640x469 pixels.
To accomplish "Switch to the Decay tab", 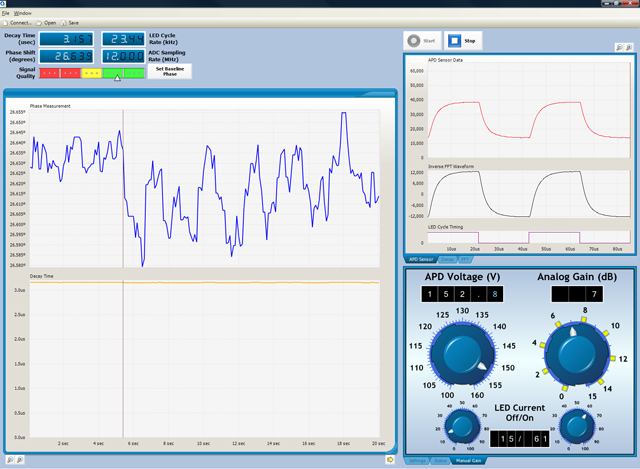I will coord(448,259).
